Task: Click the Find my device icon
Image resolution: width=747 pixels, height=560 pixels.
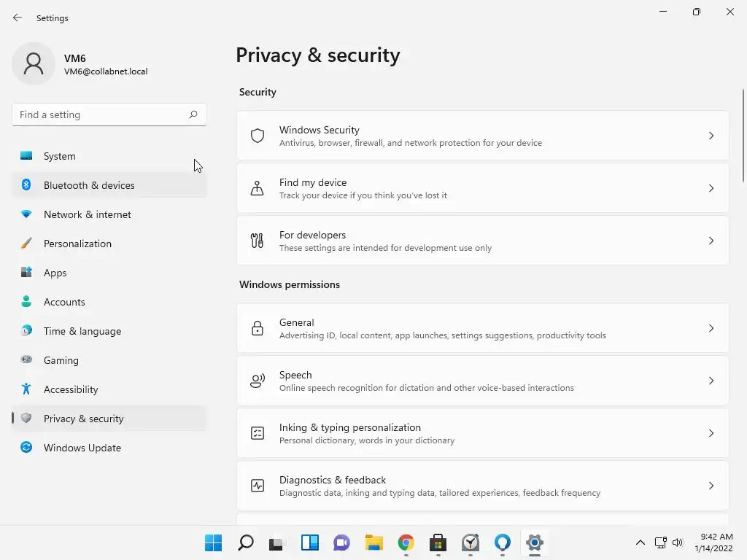Action: pyautogui.click(x=257, y=188)
